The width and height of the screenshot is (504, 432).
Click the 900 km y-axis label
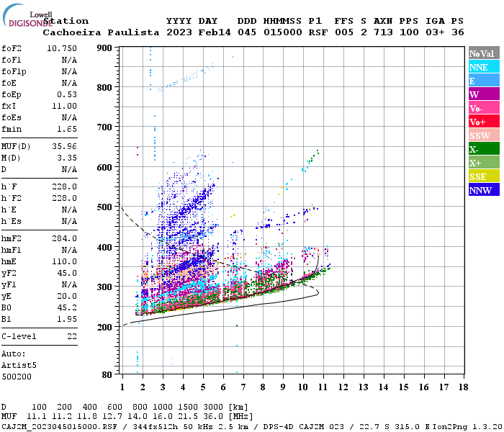104,48
